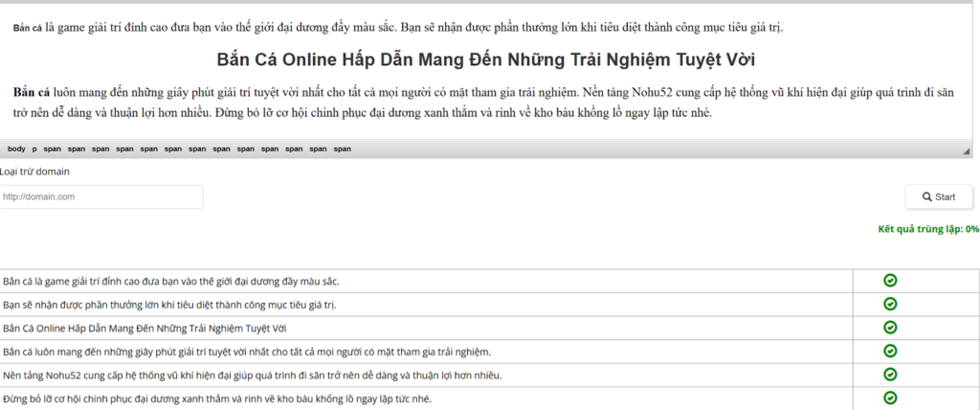
Task: Click check icon for "Bắn Cá Online Hấp Dẫn" row
Action: 890,328
